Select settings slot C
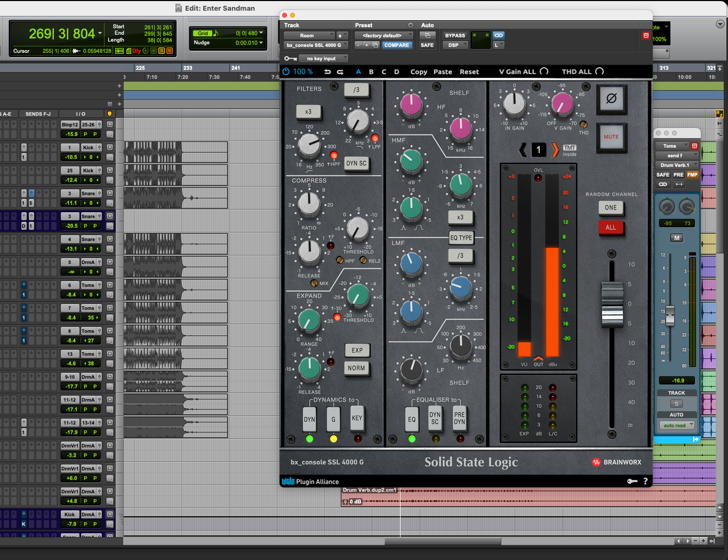The image size is (728, 560). point(384,71)
